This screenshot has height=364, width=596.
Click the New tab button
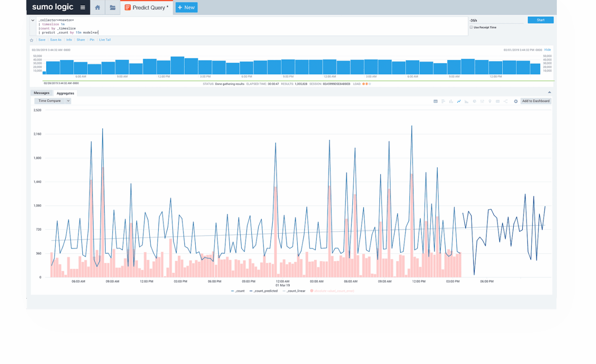coord(186,7)
